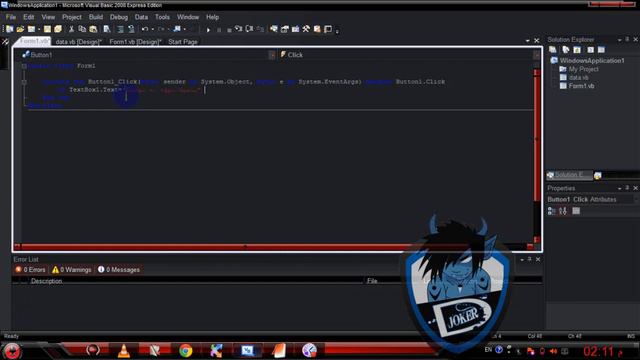Click the Error List toolbar icon
The width and height of the screenshot is (640, 360).
317,29
